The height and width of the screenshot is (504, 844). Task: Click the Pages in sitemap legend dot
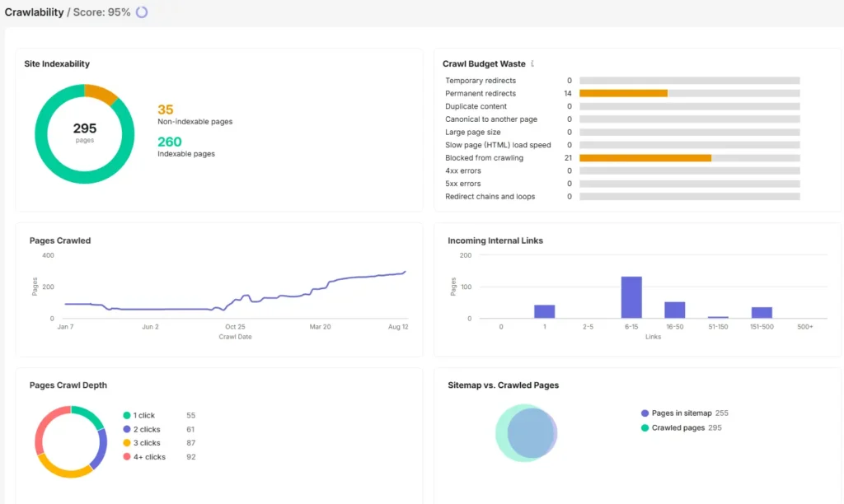[645, 413]
